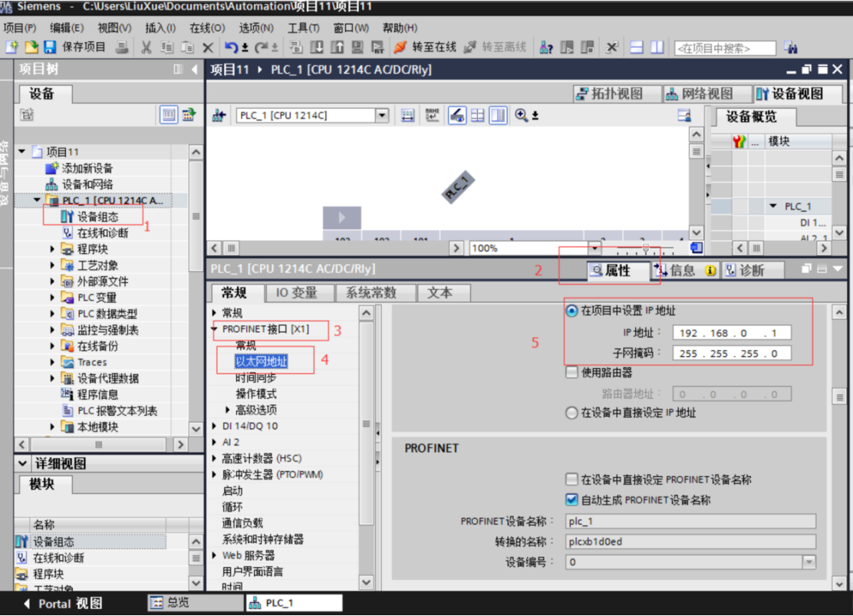Image resolution: width=853 pixels, height=616 pixels.
Task: Click the binoculars search icon
Action: pos(791,48)
